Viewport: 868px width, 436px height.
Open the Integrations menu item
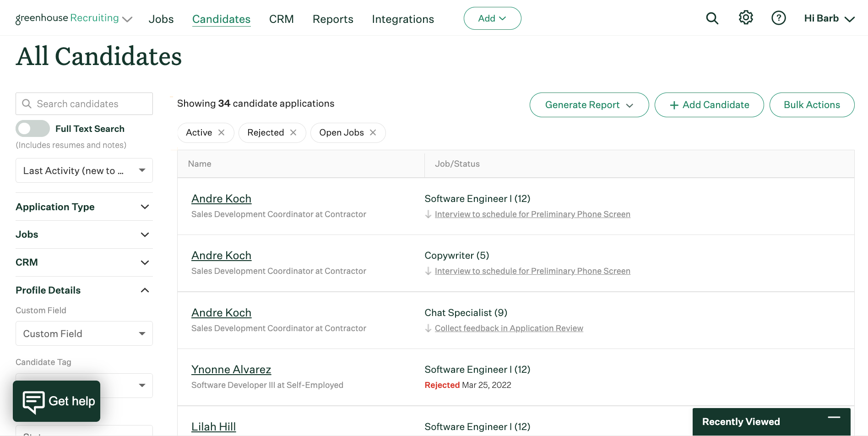[403, 19]
